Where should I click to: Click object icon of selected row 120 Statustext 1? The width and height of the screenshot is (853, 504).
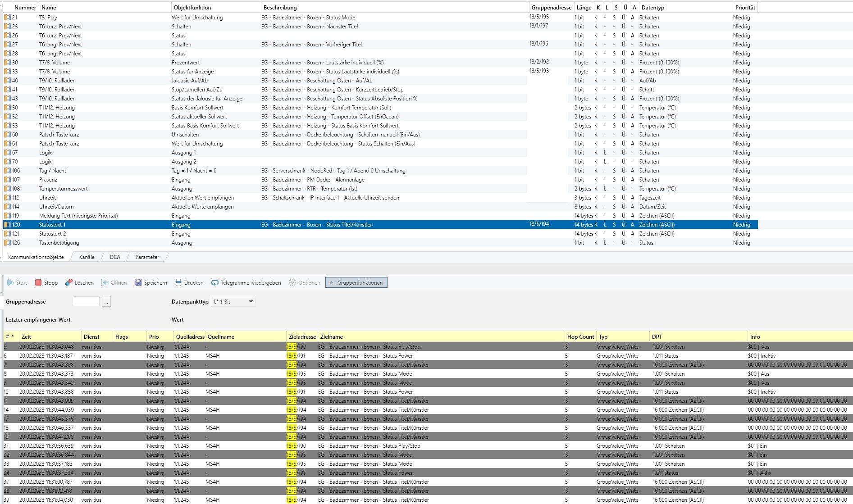tap(7, 225)
